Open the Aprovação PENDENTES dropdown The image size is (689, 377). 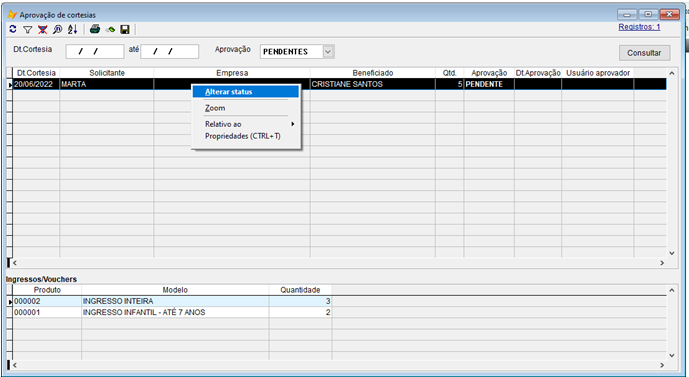[x=328, y=51]
